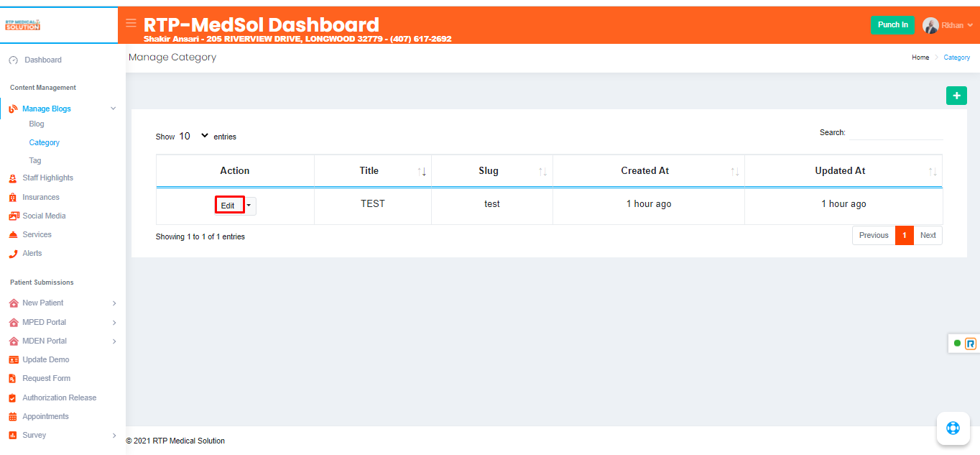Open the Social Media menu label

point(44,216)
